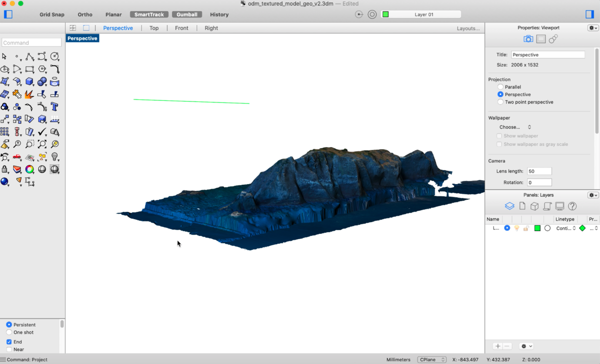Click the Zoom Window tool

tap(29, 144)
